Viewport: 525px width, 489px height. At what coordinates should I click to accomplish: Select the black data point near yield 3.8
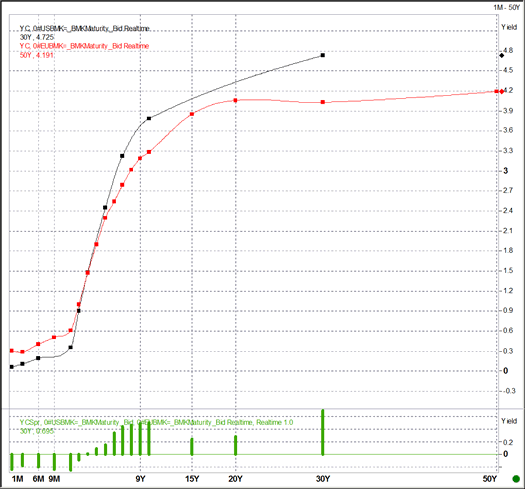click(149, 118)
